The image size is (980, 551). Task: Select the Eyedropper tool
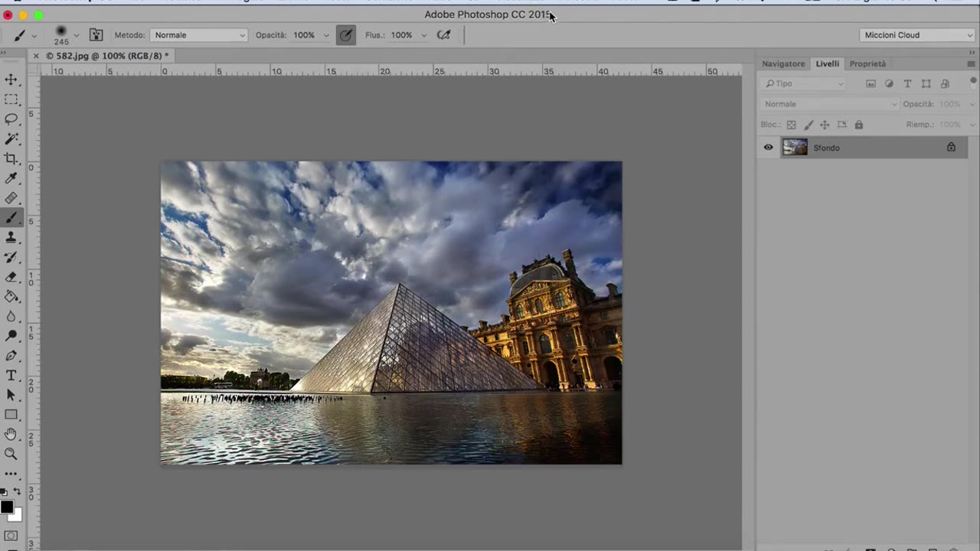pyautogui.click(x=11, y=178)
